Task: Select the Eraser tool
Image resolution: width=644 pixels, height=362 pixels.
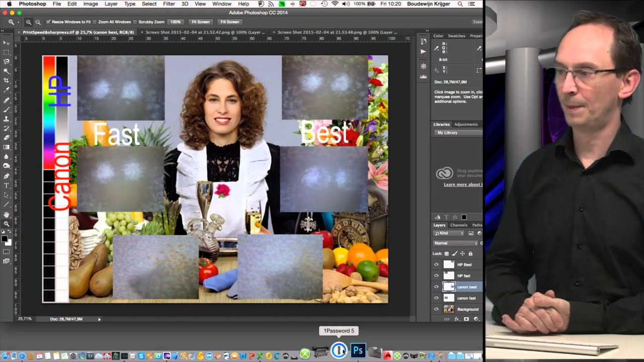Action: 7,137
